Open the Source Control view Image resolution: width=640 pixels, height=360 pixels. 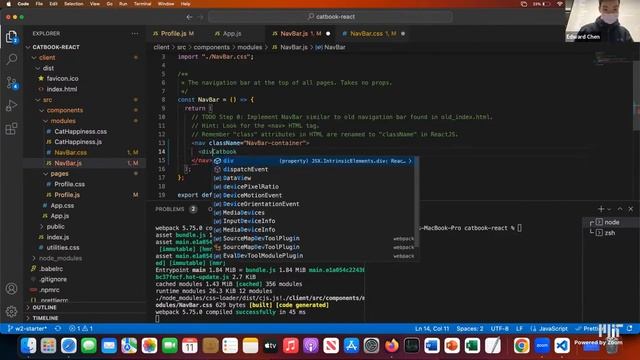[11, 82]
